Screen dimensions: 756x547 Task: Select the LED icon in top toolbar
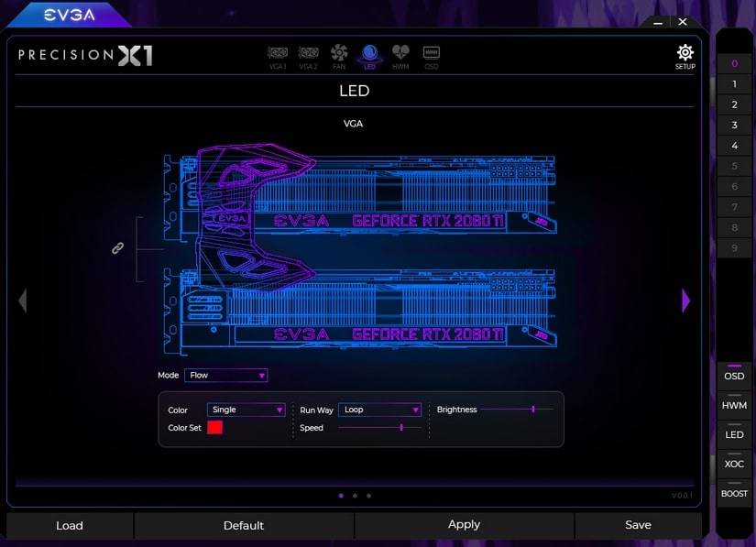coord(370,56)
